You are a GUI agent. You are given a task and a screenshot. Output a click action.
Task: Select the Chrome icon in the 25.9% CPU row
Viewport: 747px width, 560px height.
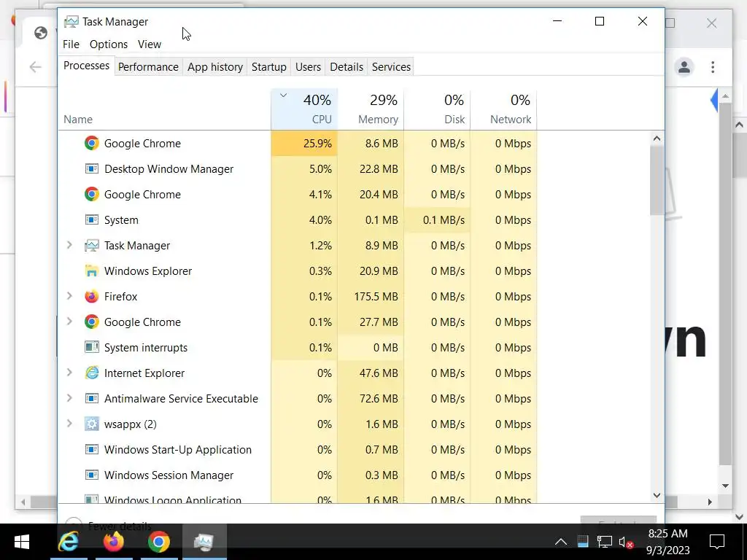point(91,144)
